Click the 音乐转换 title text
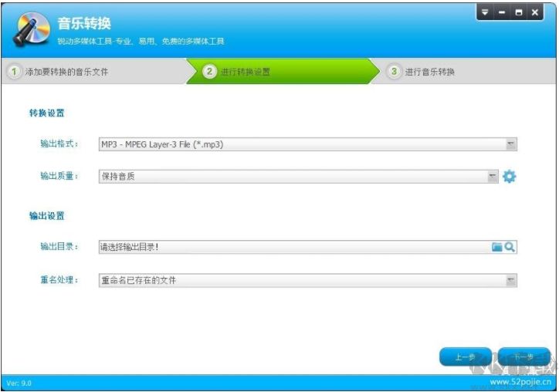This screenshot has height=392, width=559. pyautogui.click(x=84, y=23)
